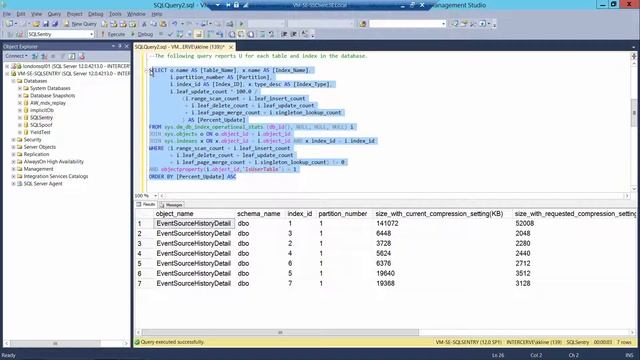640x360 pixels.
Task: Click the red Activity icon in Object Explorer toolbar
Action: coord(82,56)
